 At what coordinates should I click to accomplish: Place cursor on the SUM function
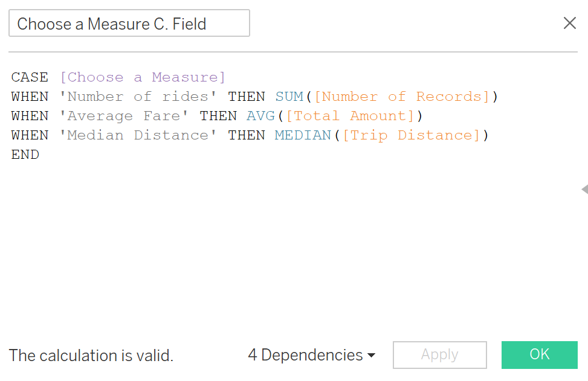tap(289, 97)
